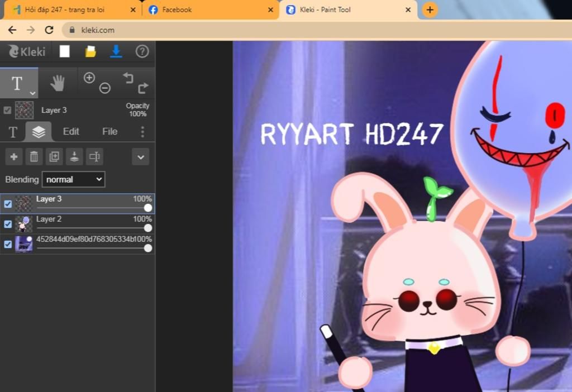The height and width of the screenshot is (392, 572).
Task: Click the new image icon in Kleki header
Action: [65, 51]
